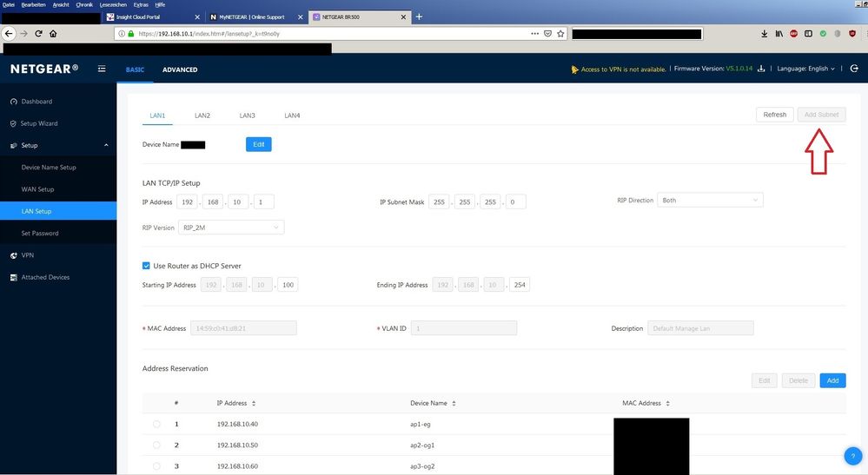Click the Adblock Plus red icon
868x475 pixels.
click(794, 34)
